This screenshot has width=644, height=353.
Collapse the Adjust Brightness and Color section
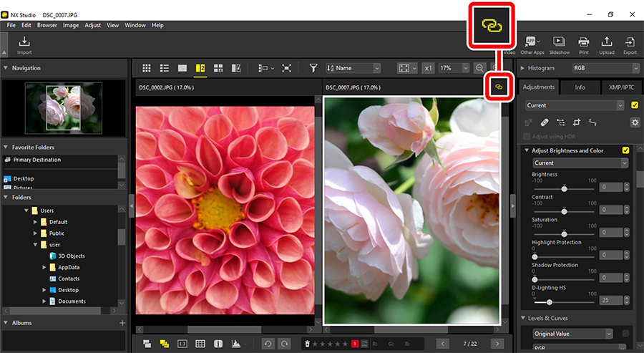[x=527, y=150]
